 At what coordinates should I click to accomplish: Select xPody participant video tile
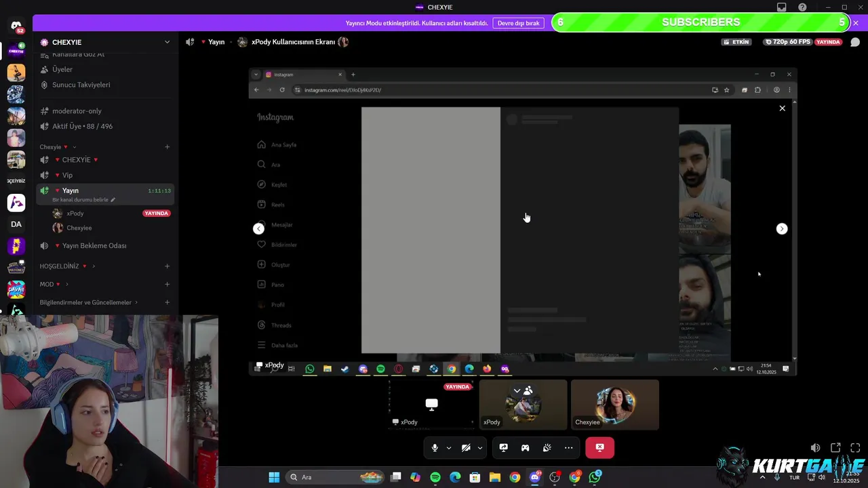[x=523, y=405]
